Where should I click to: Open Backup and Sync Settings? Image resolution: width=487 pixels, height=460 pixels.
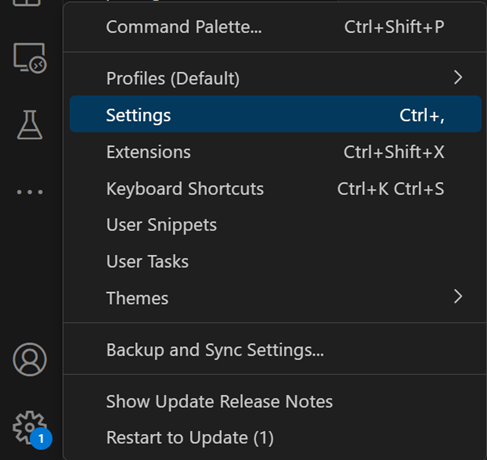pyautogui.click(x=275, y=350)
